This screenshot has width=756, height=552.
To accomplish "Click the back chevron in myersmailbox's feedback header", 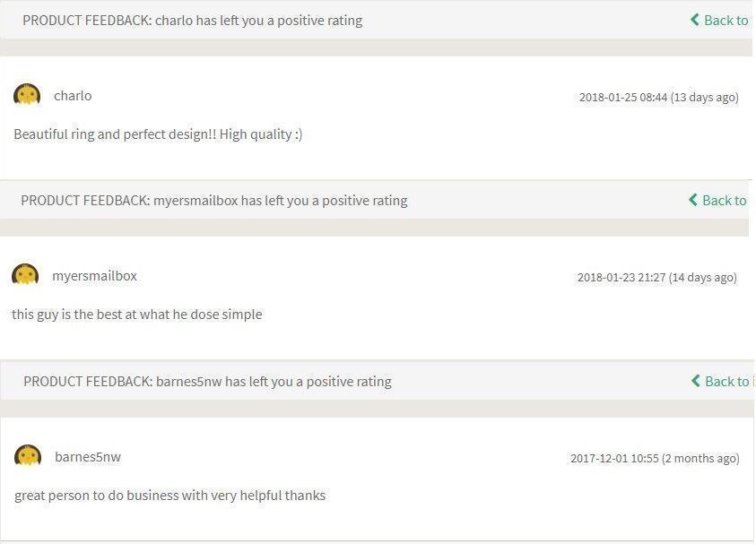I will 693,200.
